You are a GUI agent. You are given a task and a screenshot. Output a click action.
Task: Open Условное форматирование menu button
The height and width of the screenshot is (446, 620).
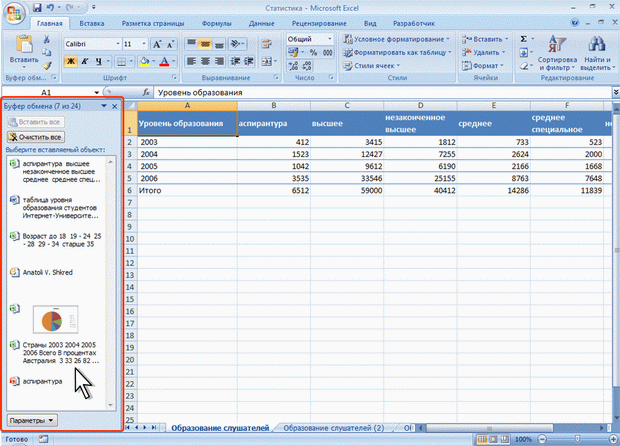click(397, 38)
